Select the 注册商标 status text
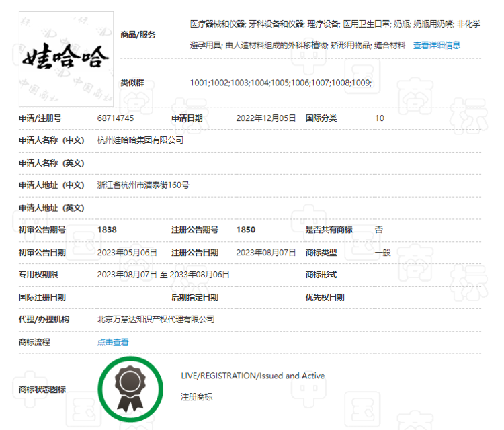The height and width of the screenshot is (430, 504). [x=197, y=397]
